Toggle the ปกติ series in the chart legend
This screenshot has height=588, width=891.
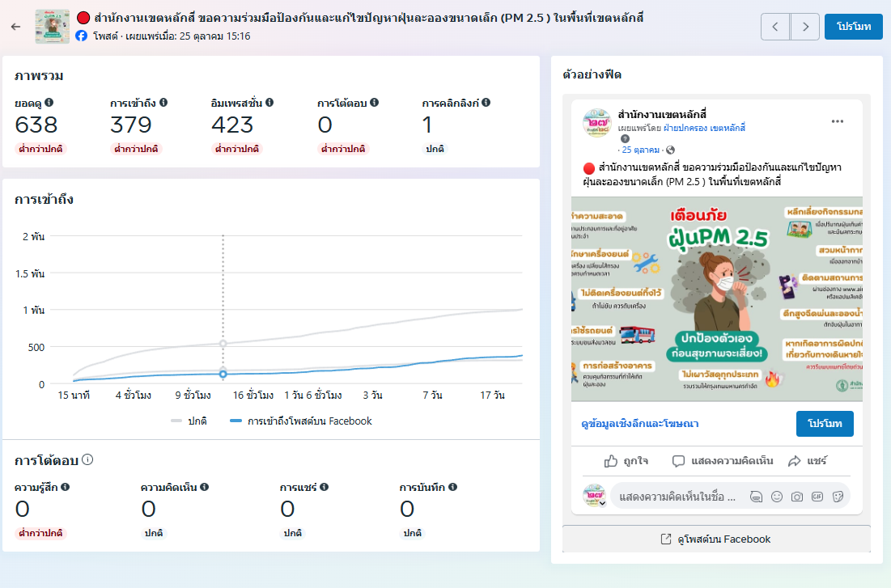coord(189,421)
